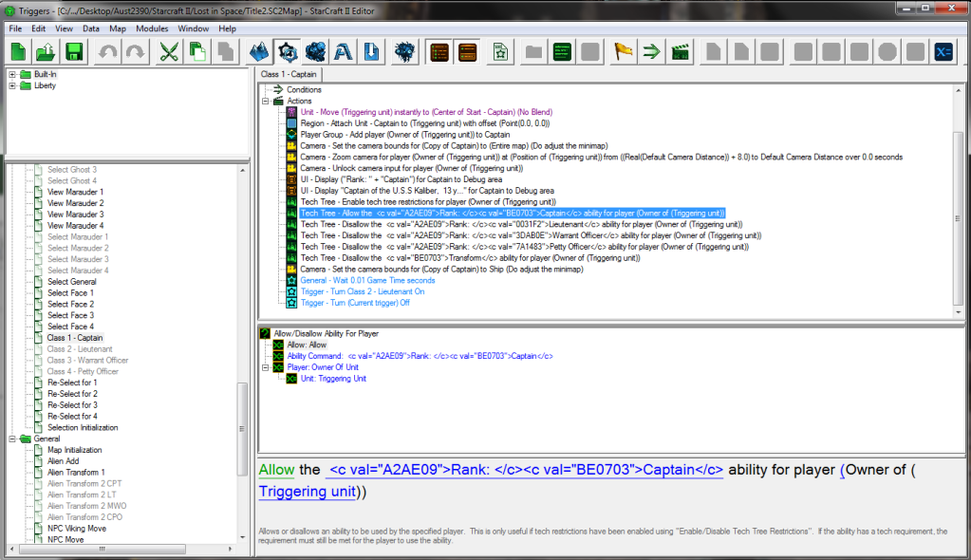Undo the last action
The height and width of the screenshot is (560, 971).
tap(108, 52)
